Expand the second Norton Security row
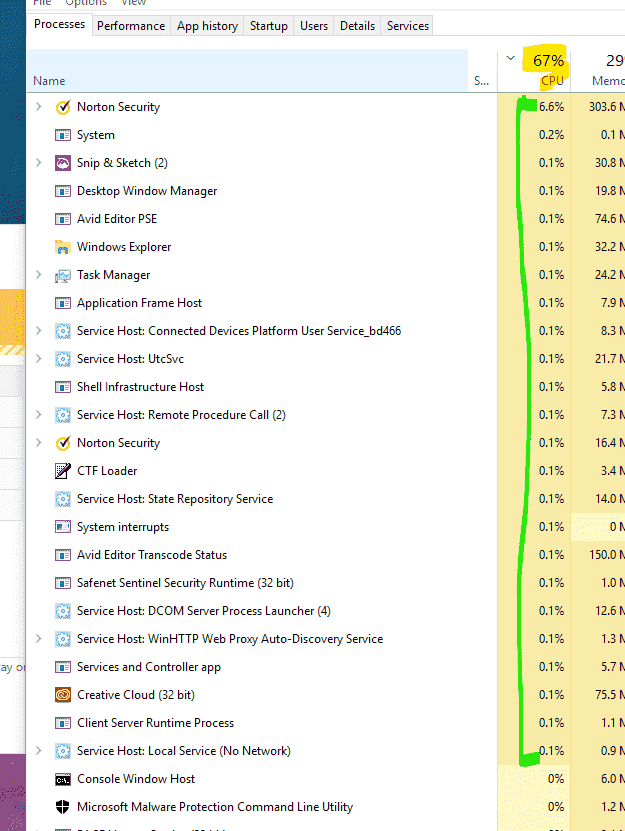Screen dimensions: 625x831 [x=39, y=443]
